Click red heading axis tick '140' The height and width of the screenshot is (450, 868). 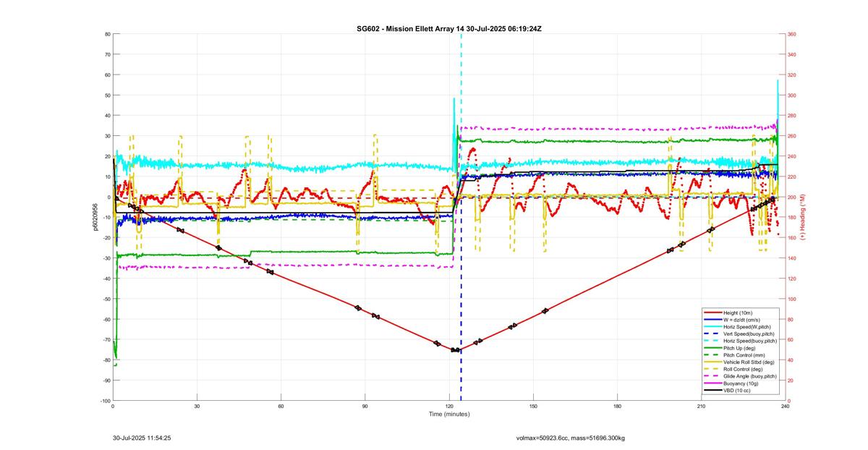(792, 258)
